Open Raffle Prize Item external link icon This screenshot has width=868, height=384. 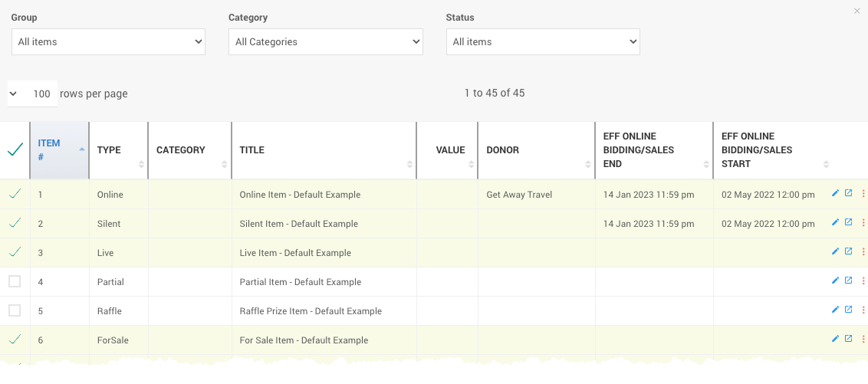pyautogui.click(x=849, y=310)
